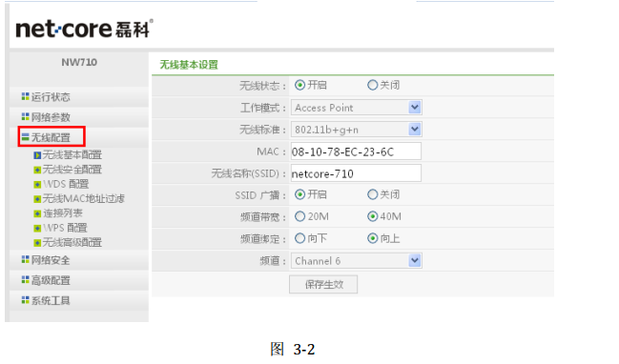Image resolution: width=619 pixels, height=364 pixels.
Task: Choose 20M 频道带宽
Action: [x=300, y=216]
